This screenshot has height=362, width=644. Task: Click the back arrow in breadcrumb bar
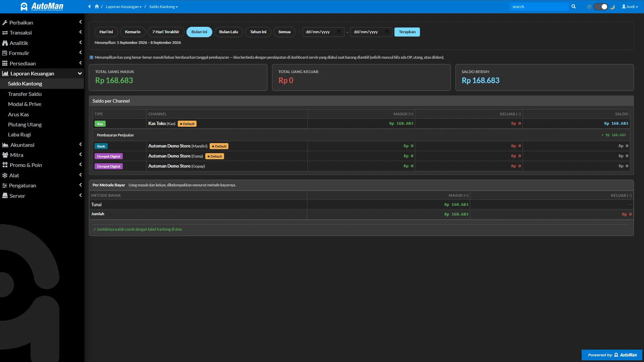90,6
